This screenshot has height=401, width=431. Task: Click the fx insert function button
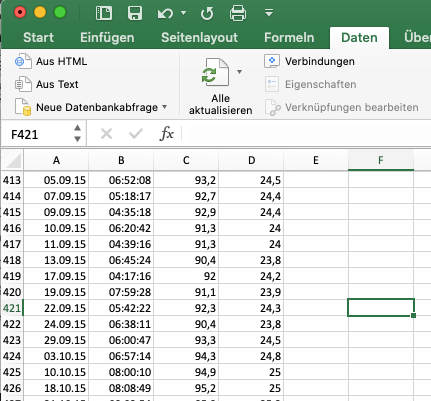point(166,134)
